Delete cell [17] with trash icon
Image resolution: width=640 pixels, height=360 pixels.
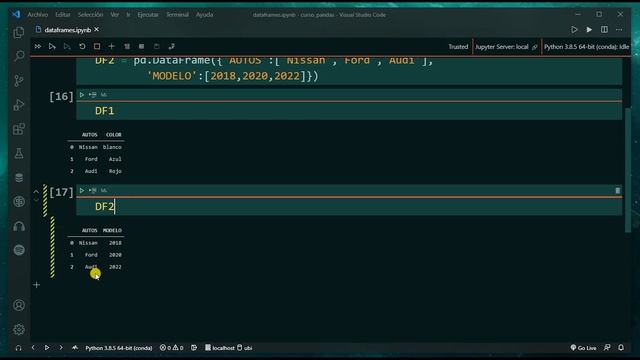pos(618,191)
